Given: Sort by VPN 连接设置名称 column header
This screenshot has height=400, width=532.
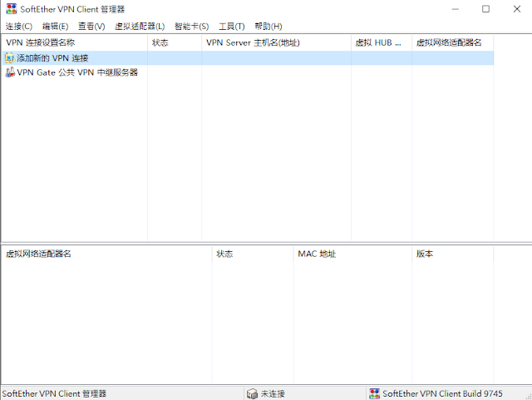Looking at the screenshot, I should point(74,42).
